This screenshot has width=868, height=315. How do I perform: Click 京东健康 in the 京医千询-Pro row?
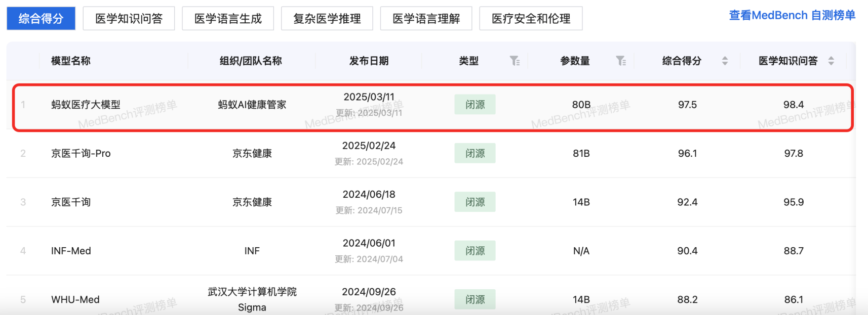pyautogui.click(x=252, y=153)
